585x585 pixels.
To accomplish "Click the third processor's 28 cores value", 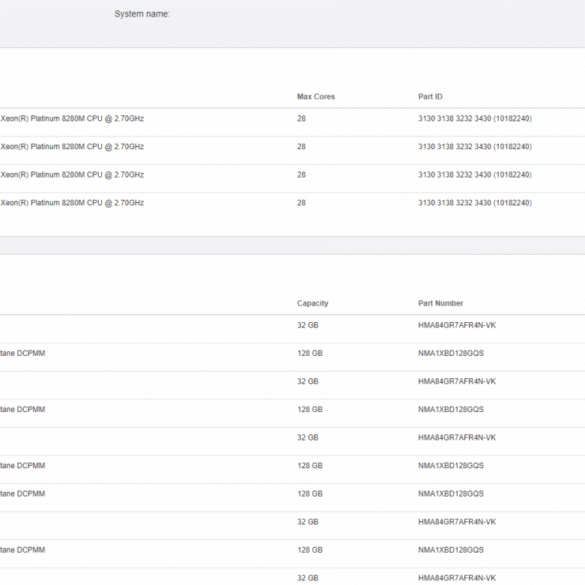I will coord(301,175).
